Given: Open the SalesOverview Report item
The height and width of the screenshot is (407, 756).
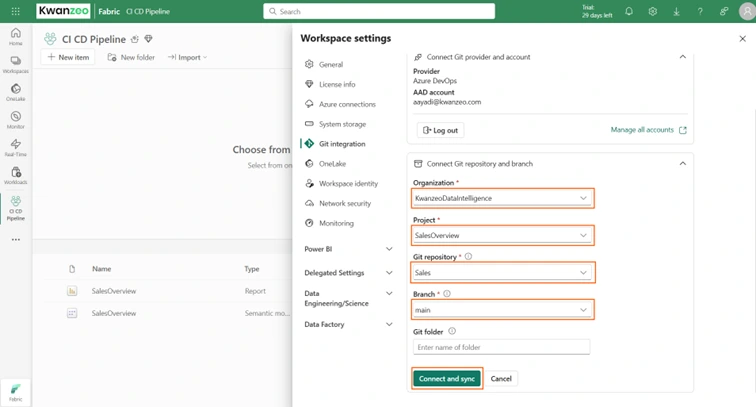Looking at the screenshot, I should pos(114,291).
